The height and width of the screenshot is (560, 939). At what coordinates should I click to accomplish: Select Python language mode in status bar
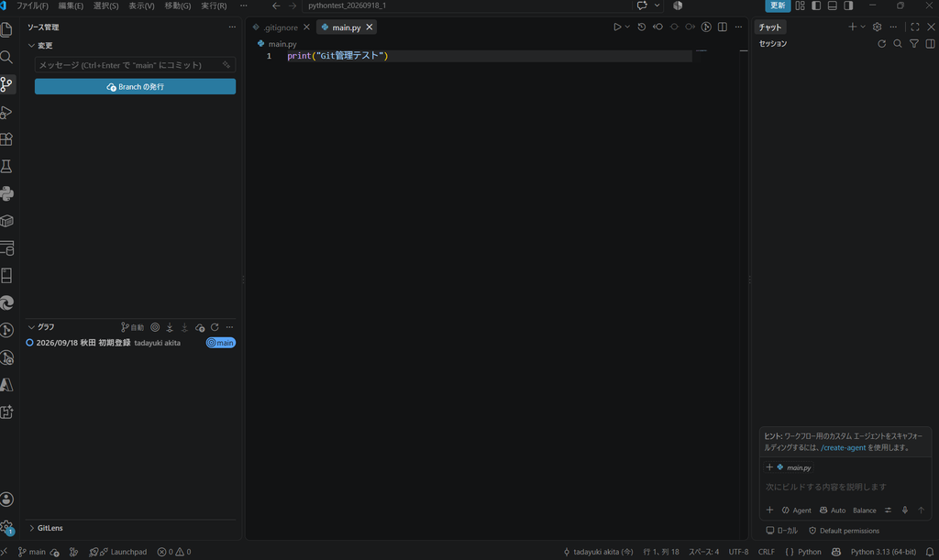[809, 552]
